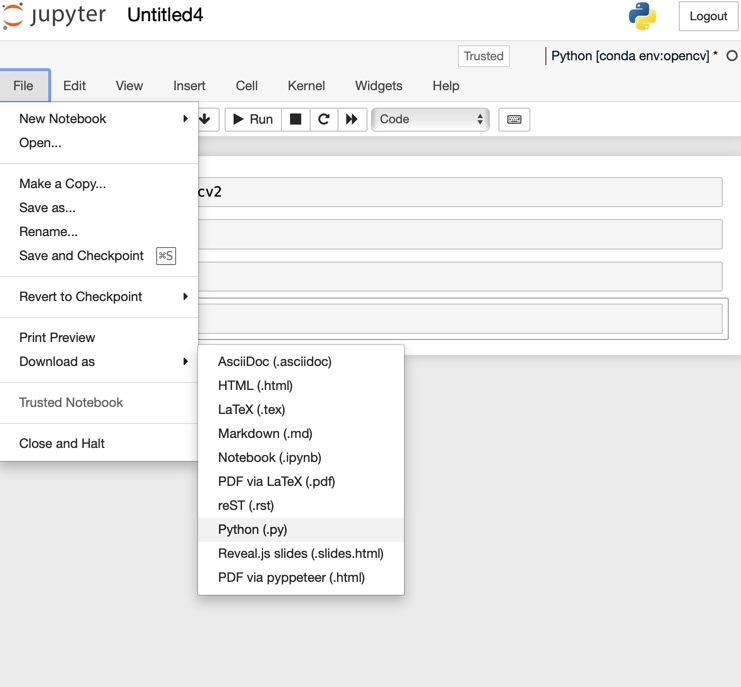741x687 pixels.
Task: Open the Widgets menu
Action: [379, 86]
